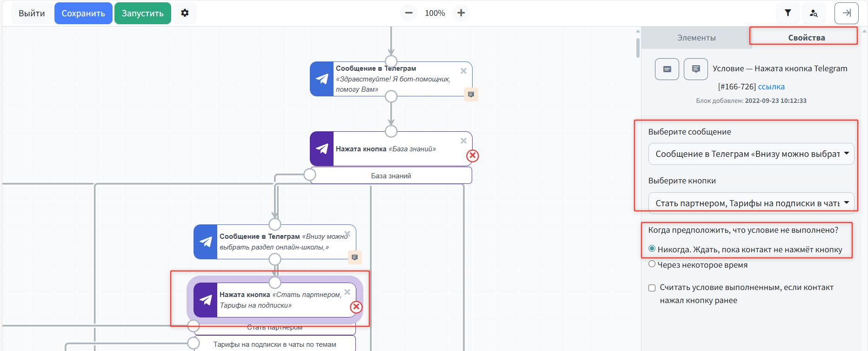
Task: Switch to the "Свойства" tab
Action: [x=806, y=38]
